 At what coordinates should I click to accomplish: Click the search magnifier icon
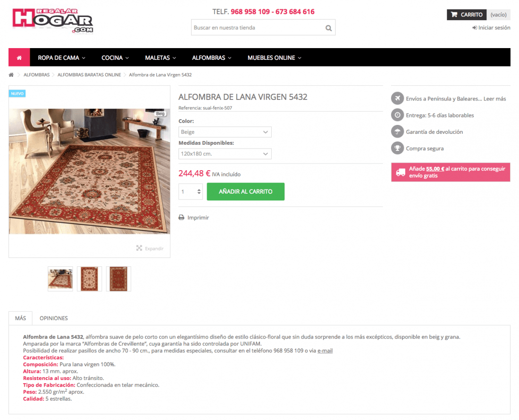328,28
